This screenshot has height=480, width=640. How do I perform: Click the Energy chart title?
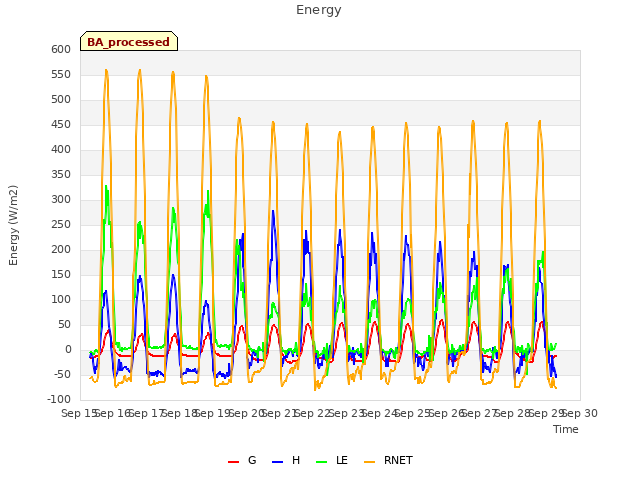point(319,10)
